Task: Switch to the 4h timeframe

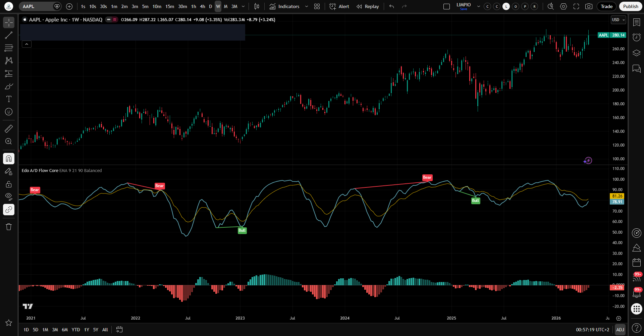Action: [203, 6]
